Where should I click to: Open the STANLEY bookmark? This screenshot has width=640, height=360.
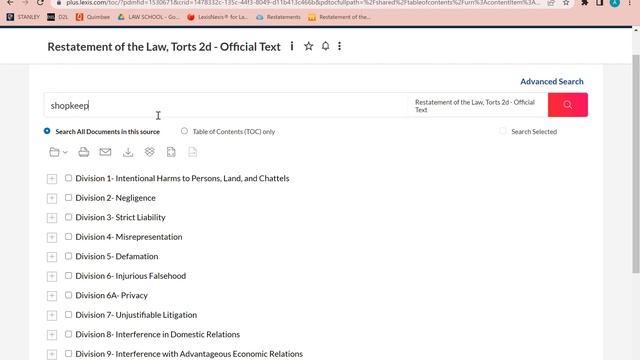coord(23,17)
